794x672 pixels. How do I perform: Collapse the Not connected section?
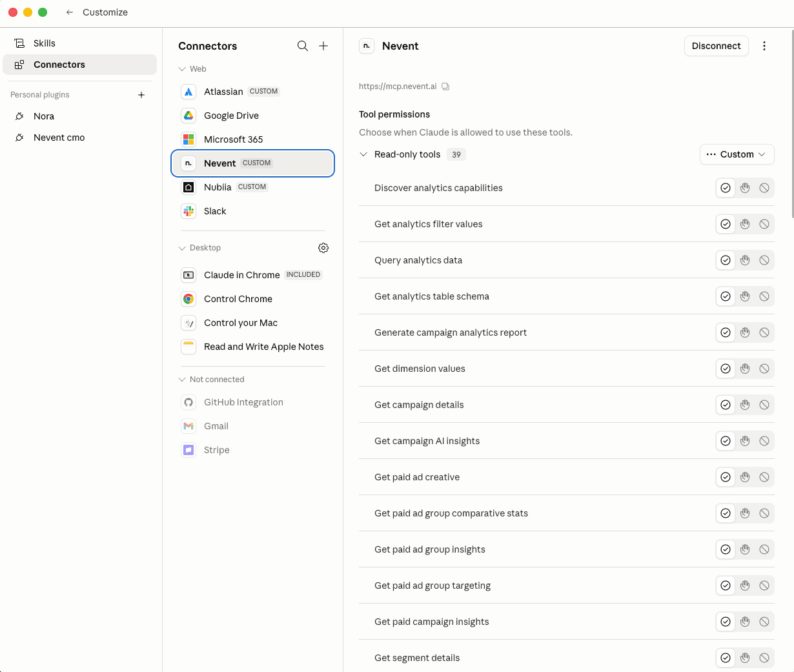[182, 380]
